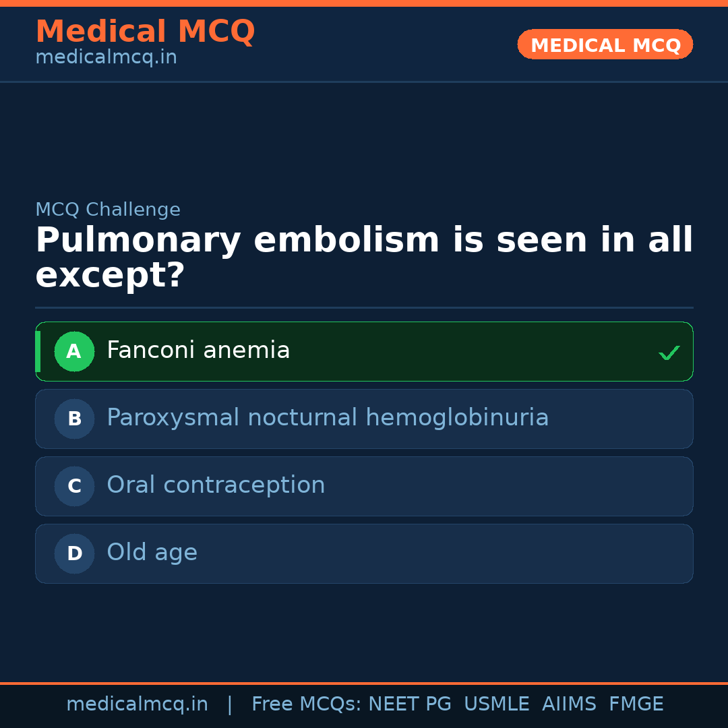Click the green A option circle

point(74,351)
